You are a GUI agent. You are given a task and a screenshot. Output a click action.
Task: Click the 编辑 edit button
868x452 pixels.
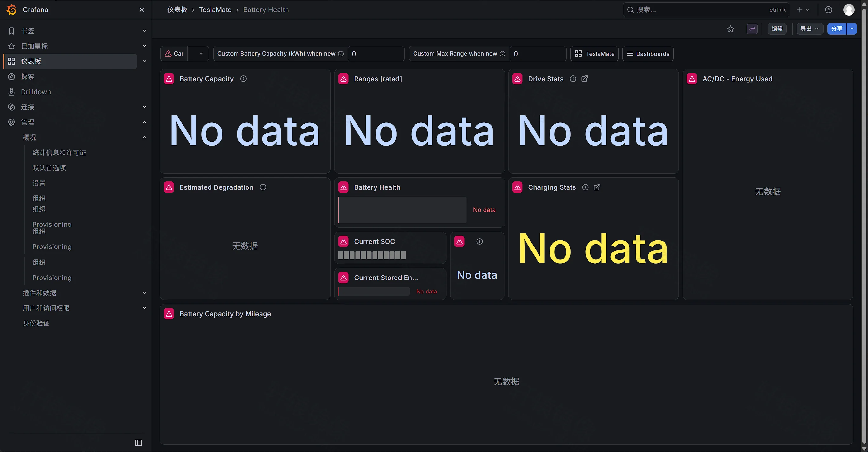777,29
